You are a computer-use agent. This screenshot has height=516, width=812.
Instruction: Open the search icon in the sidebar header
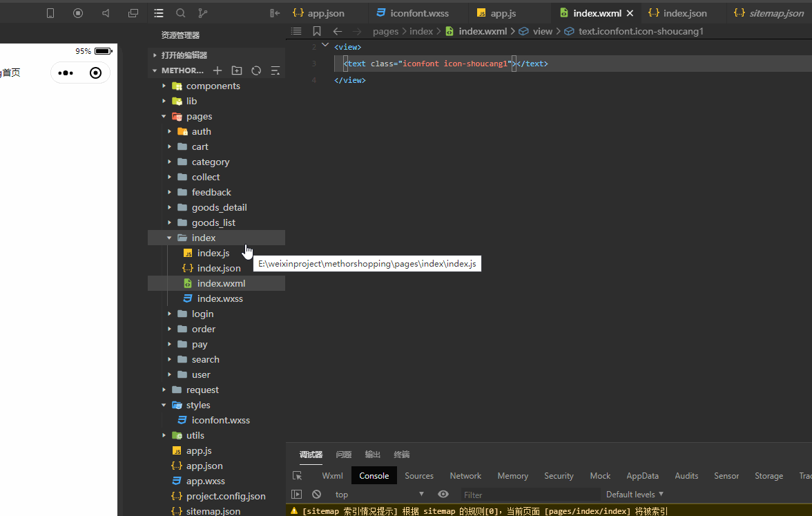point(180,13)
